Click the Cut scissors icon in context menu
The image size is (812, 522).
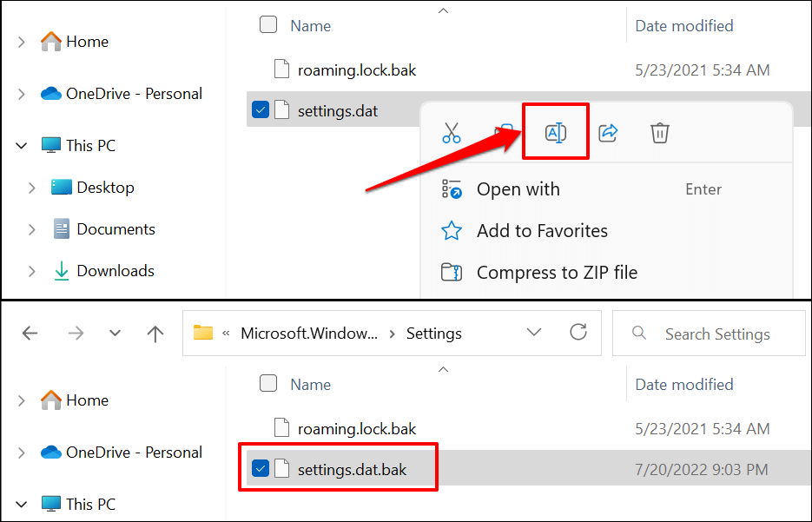[x=451, y=133]
